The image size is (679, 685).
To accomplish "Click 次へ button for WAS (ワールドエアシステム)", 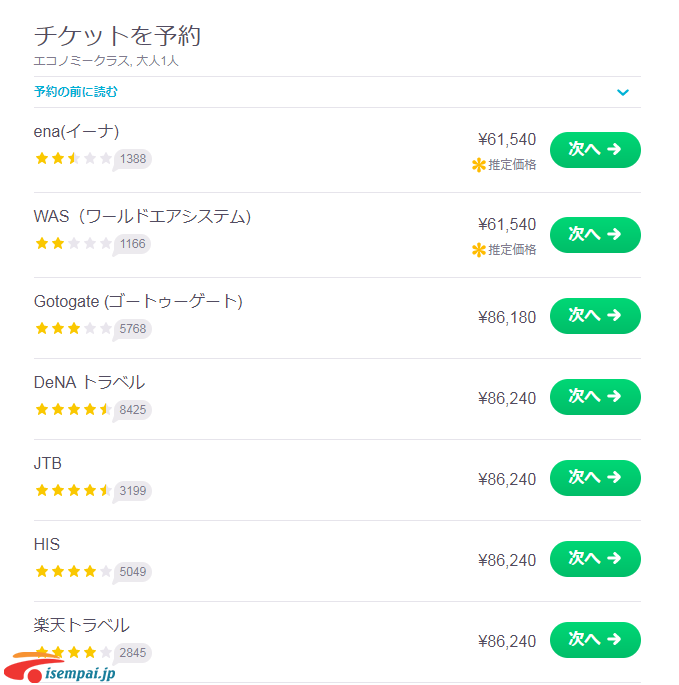I will [595, 235].
